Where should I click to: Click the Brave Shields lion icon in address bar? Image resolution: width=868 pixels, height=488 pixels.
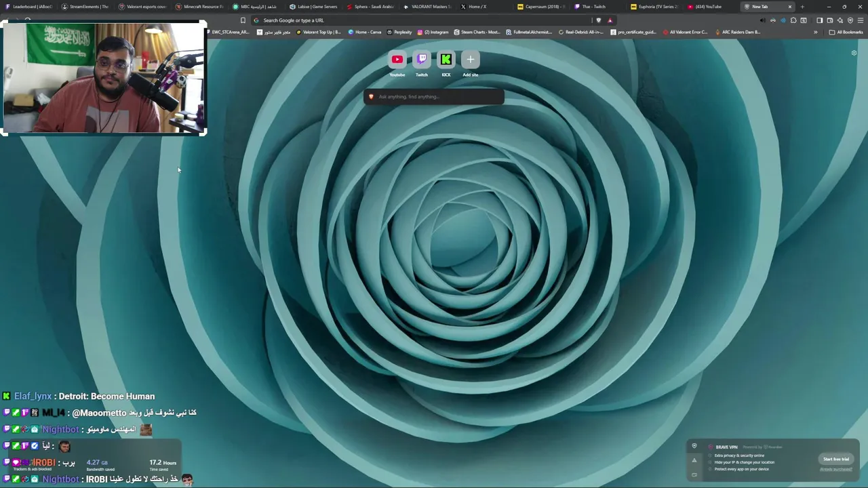point(598,20)
